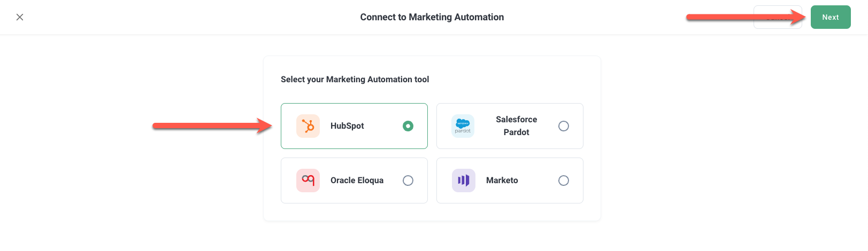Screen dimensions: 868x251
Task: Click the Marketo text label
Action: [502, 181]
